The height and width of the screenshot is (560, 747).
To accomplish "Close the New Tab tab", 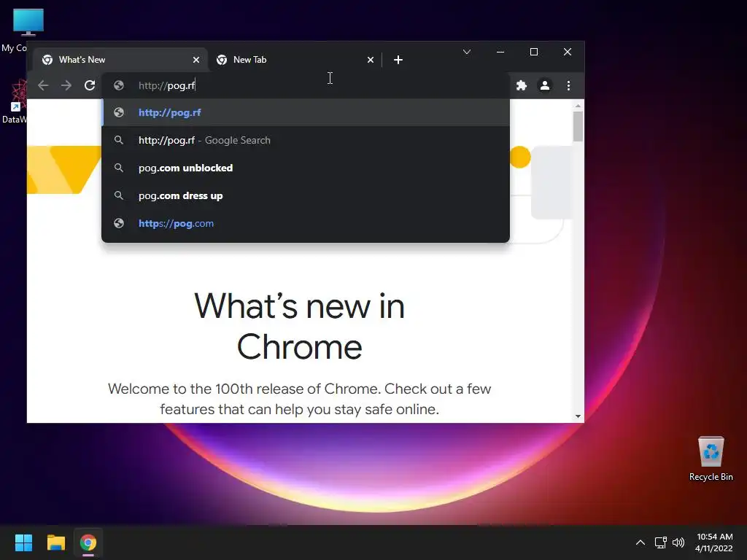I will [x=371, y=60].
